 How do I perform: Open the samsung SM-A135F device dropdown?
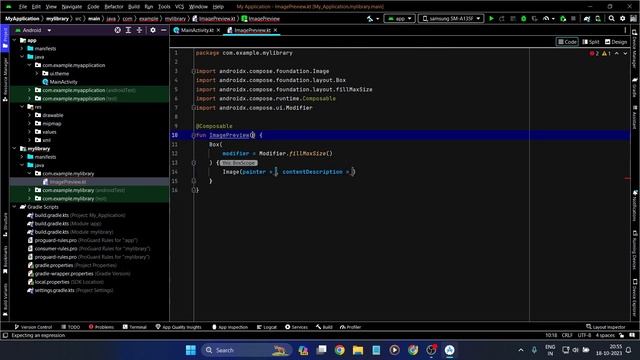(x=451, y=19)
